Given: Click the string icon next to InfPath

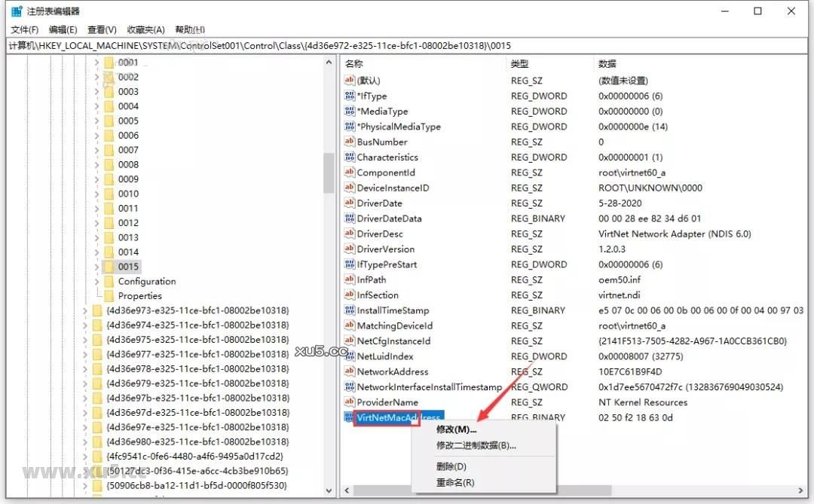Looking at the screenshot, I should pyautogui.click(x=349, y=279).
